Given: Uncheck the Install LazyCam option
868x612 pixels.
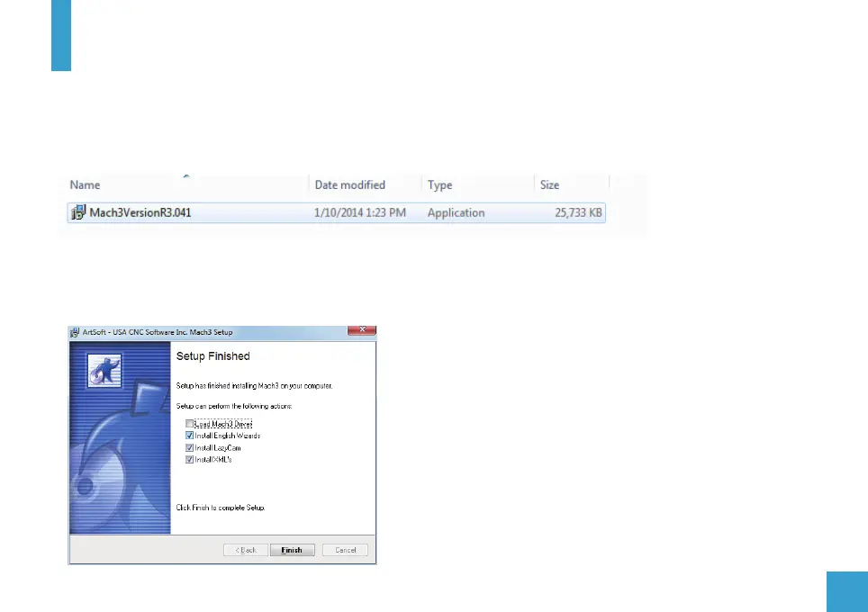Looking at the screenshot, I should (x=189, y=447).
